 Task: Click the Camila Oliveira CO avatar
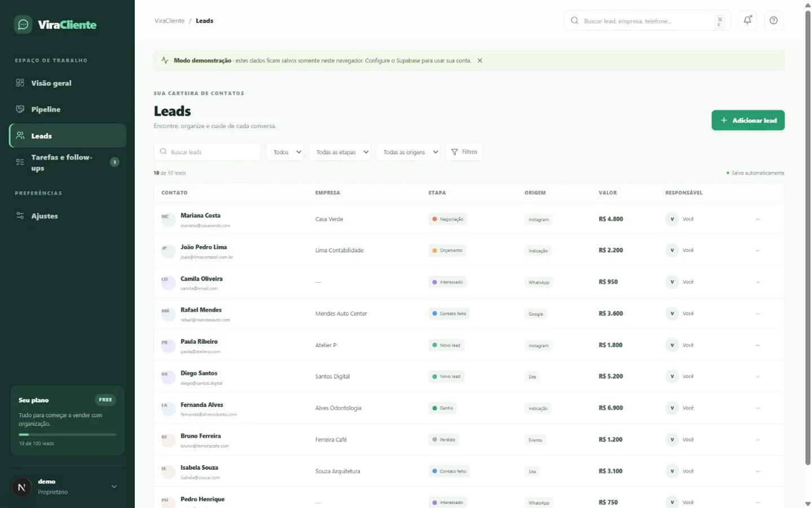pos(168,282)
